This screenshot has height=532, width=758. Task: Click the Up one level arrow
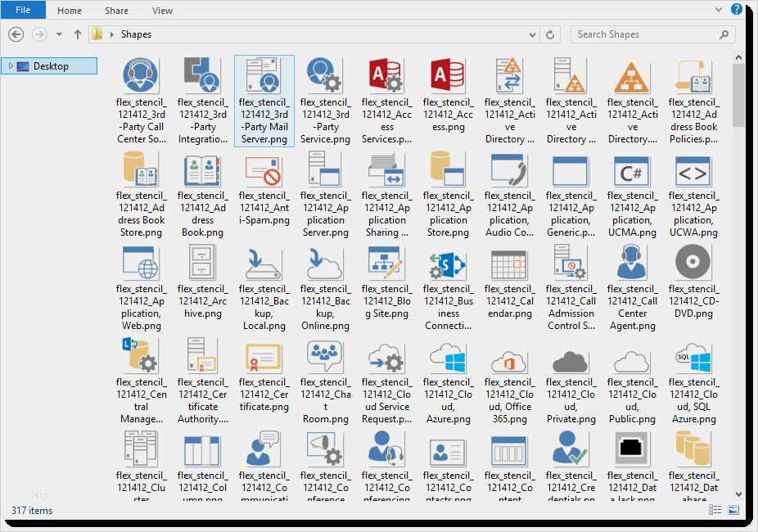click(78, 34)
